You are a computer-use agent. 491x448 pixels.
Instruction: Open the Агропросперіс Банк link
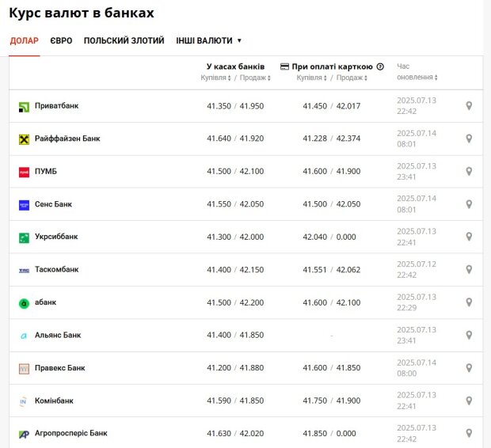[71, 433]
